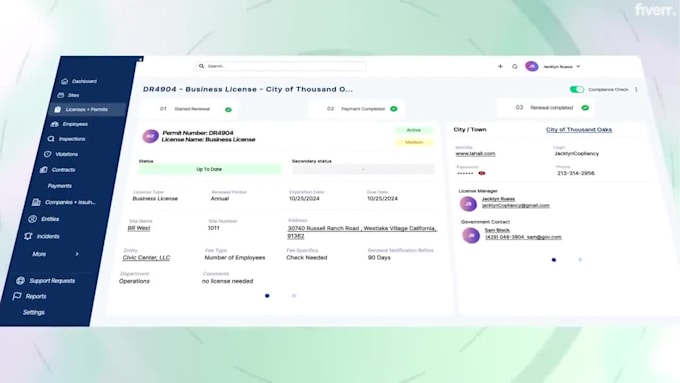Click phone number 213-314-2956
Viewport: 680px width, 383px height.
[x=575, y=173]
